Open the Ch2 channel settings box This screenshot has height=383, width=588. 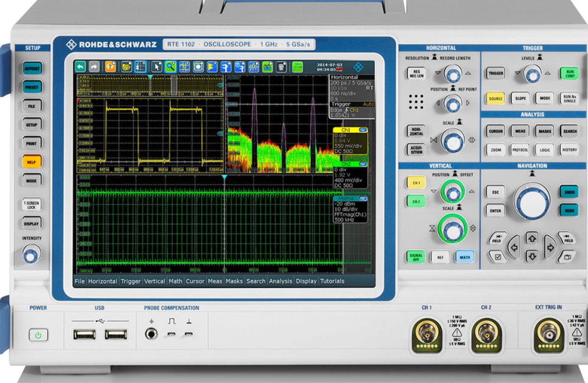[x=350, y=175]
